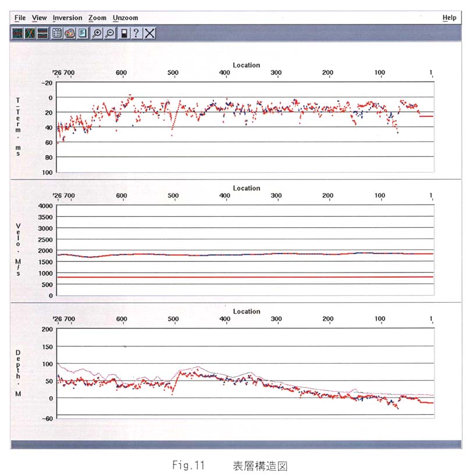The height and width of the screenshot is (476, 473).
Task: Click the Velo M/s vertical axis label
Action: point(18,249)
